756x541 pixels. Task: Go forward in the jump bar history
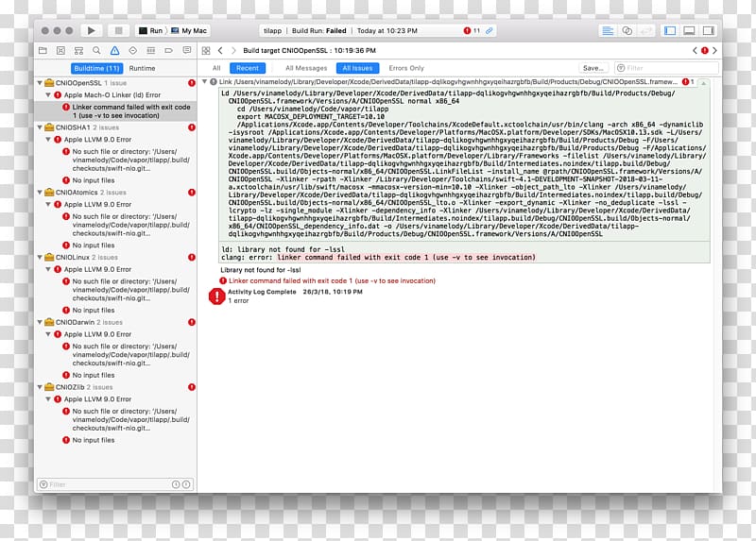233,50
